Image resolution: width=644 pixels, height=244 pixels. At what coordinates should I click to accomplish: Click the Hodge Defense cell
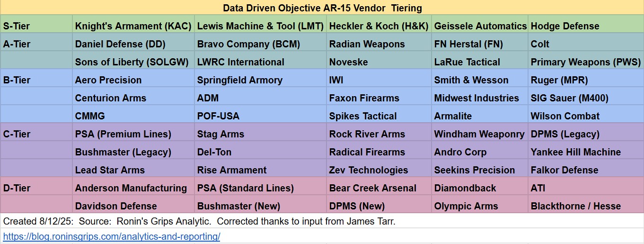[x=586, y=26]
